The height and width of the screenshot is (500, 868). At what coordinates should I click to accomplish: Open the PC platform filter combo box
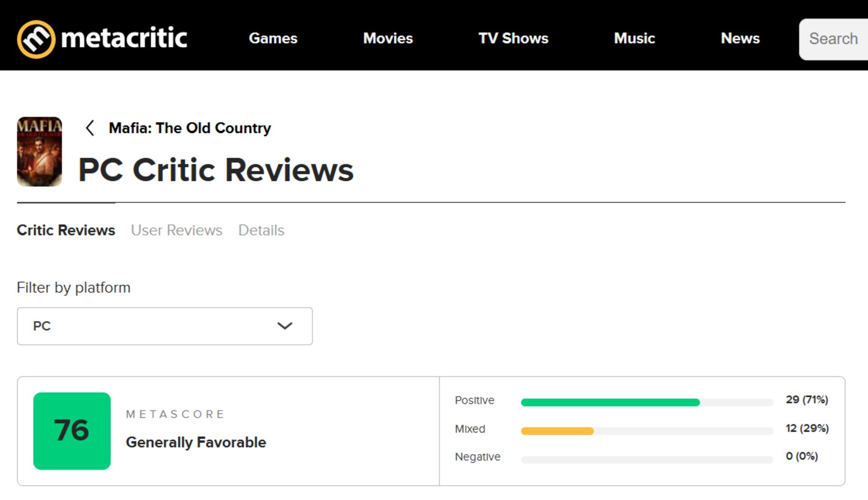(165, 326)
